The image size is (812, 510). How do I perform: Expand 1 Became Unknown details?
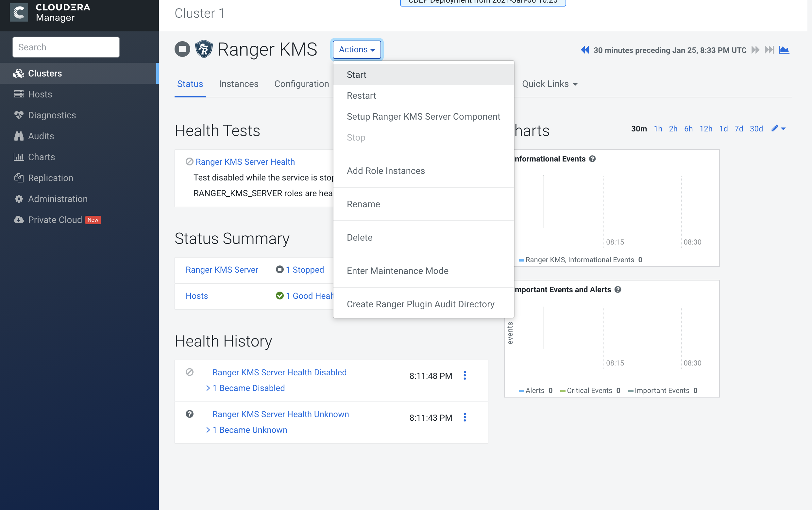click(246, 430)
